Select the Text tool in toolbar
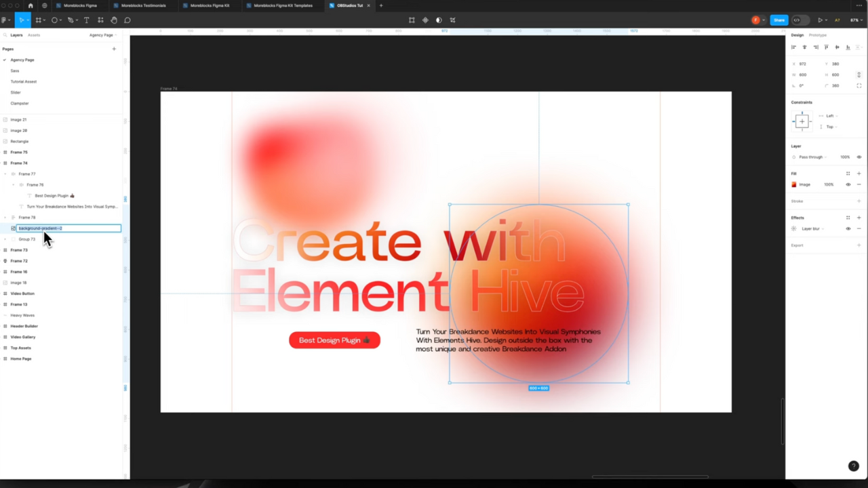The width and height of the screenshot is (868, 488). (x=86, y=20)
